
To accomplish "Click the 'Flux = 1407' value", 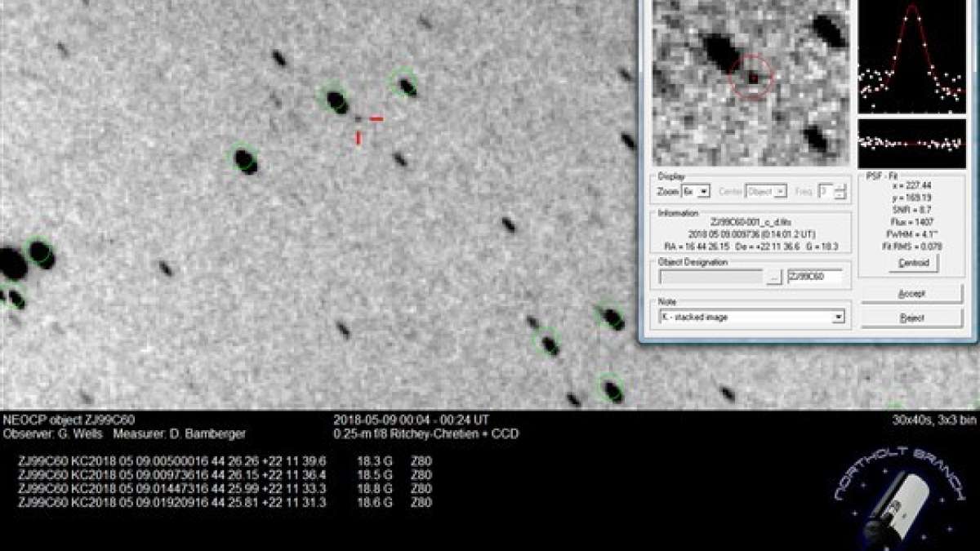I will tap(912, 221).
